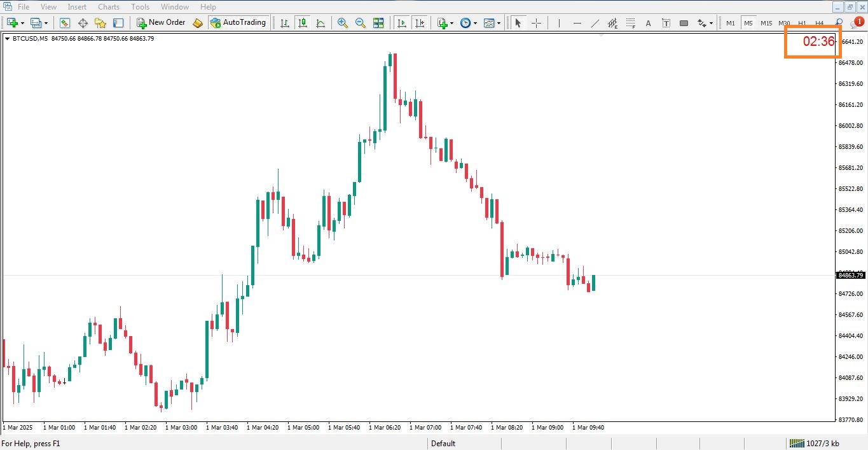The width and height of the screenshot is (868, 450).
Task: Expand the Templates dropdown arrow
Action: click(499, 23)
